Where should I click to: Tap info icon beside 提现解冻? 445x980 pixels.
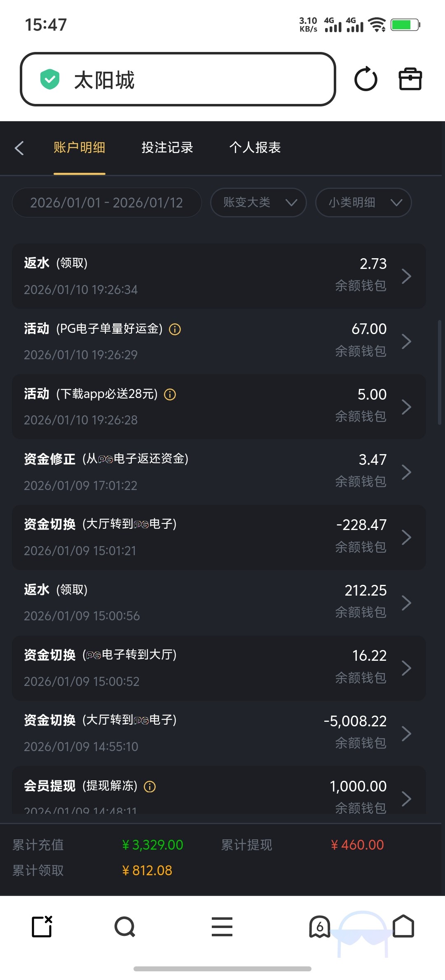click(150, 787)
